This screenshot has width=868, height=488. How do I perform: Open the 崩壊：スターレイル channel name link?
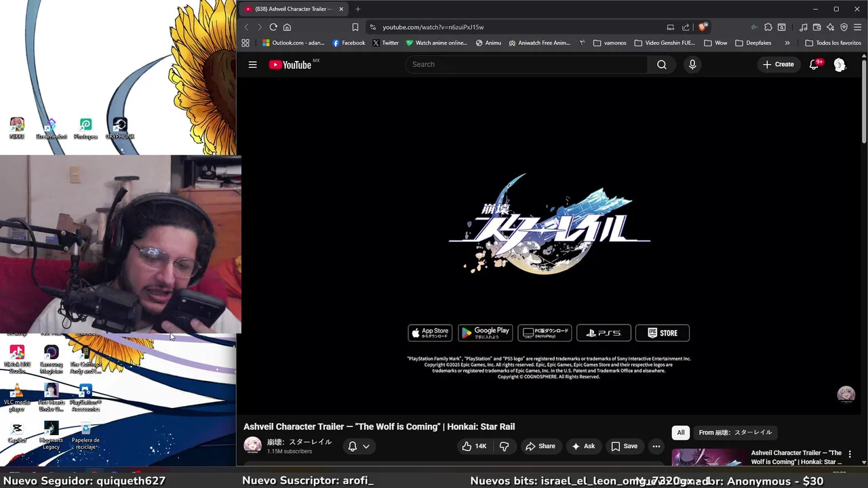(299, 442)
